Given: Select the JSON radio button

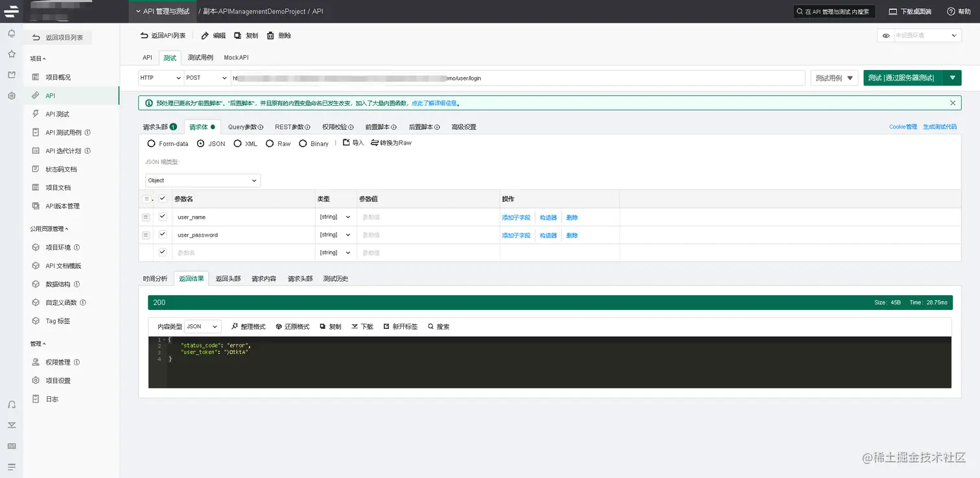Looking at the screenshot, I should pos(200,143).
